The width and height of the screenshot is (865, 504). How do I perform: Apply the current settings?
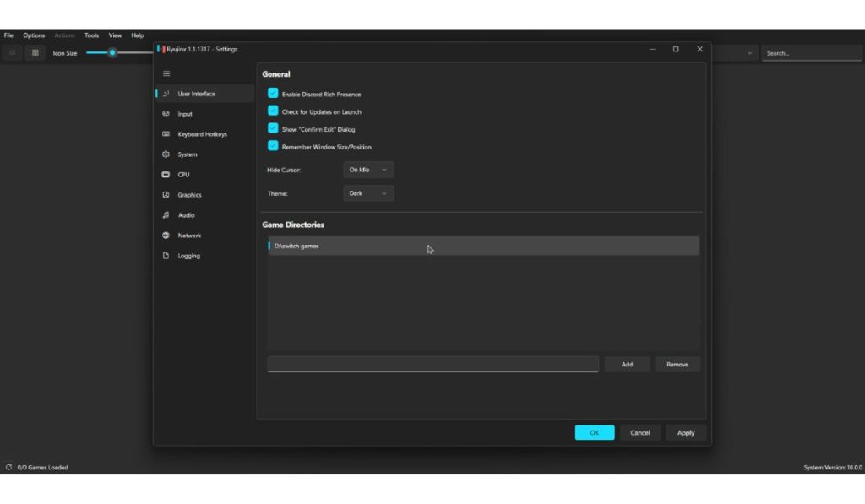click(x=685, y=432)
